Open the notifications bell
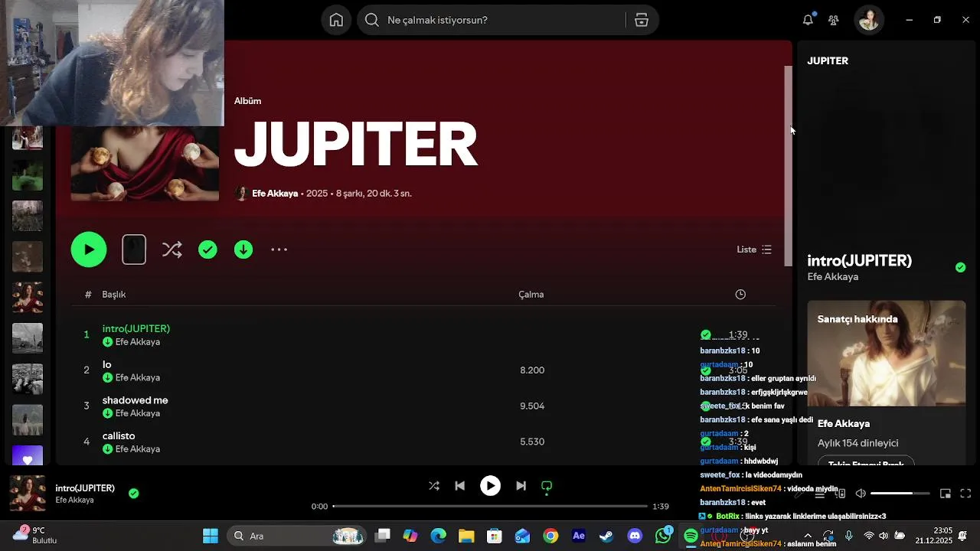 click(x=808, y=20)
